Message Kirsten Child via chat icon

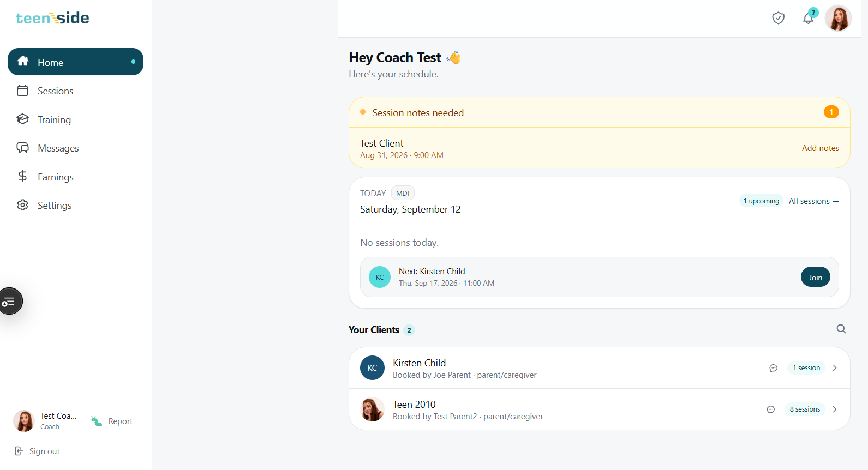pos(773,368)
